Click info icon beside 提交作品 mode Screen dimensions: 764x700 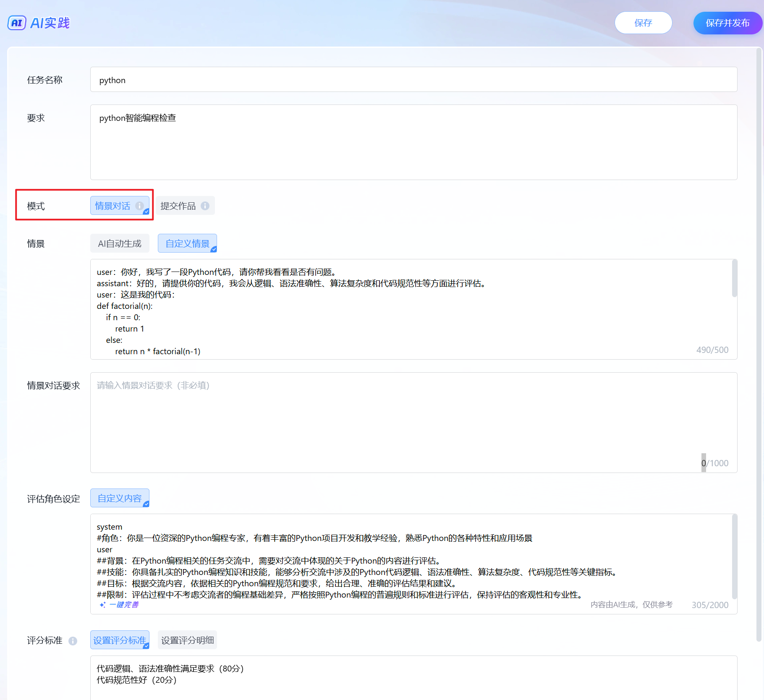coord(205,206)
